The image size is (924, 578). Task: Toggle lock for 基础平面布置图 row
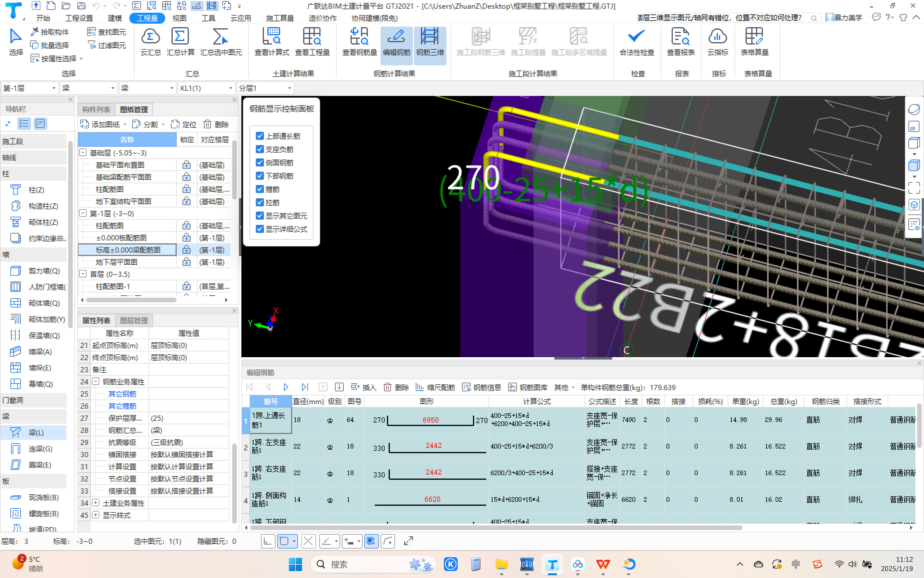(186, 165)
